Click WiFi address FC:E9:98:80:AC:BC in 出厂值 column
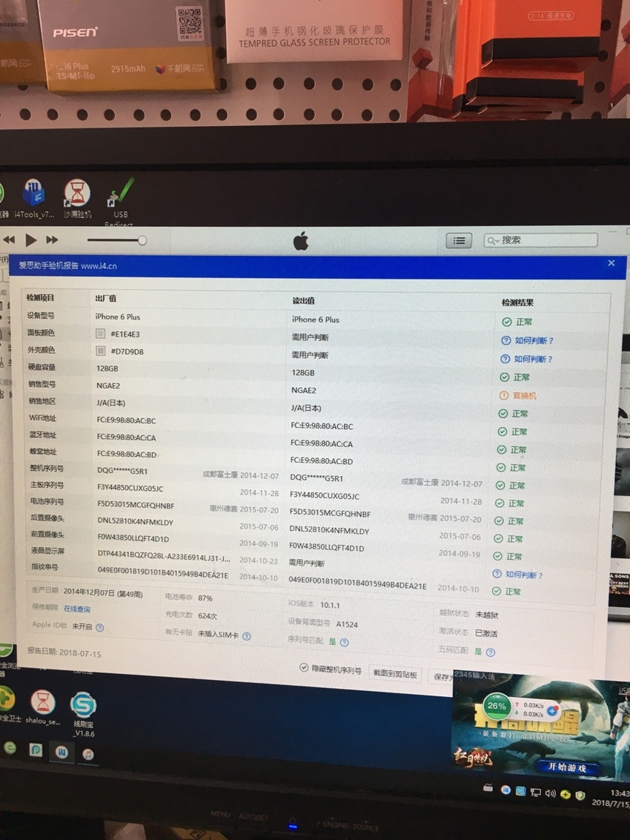630x840 pixels. pyautogui.click(x=127, y=420)
